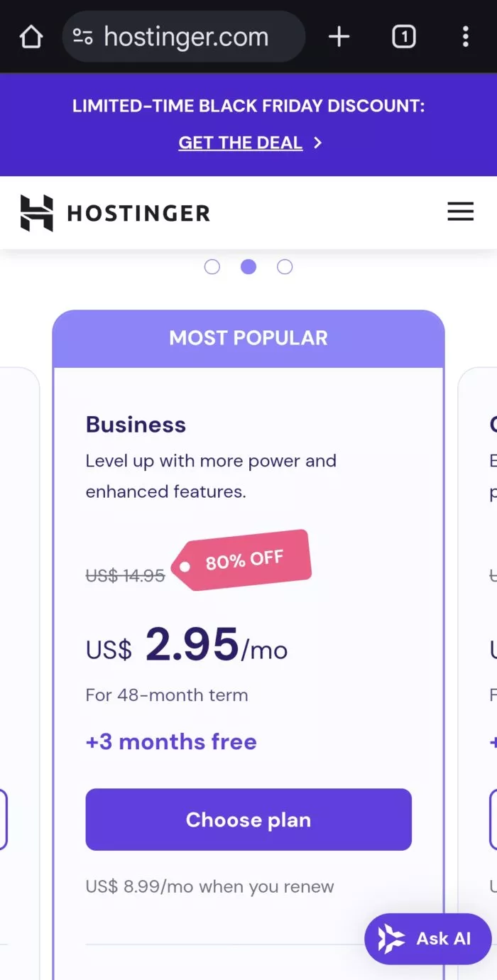Select the first carousel dot
Image resolution: width=497 pixels, height=980 pixels.
click(x=212, y=266)
